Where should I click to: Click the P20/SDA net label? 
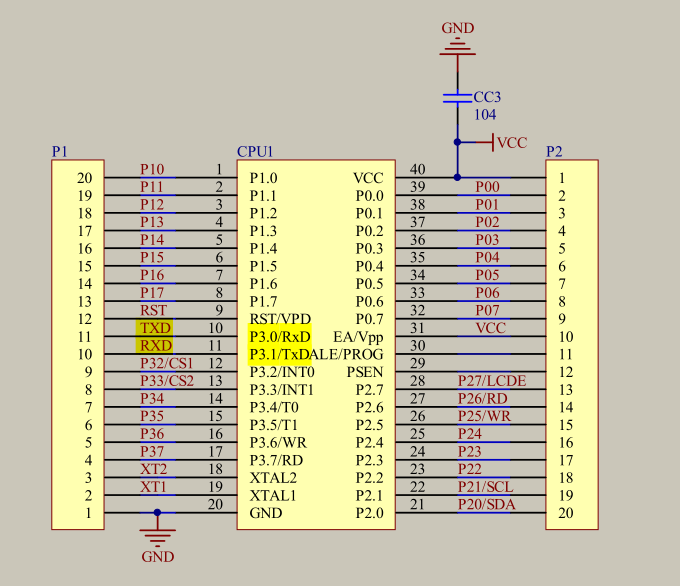(487, 504)
